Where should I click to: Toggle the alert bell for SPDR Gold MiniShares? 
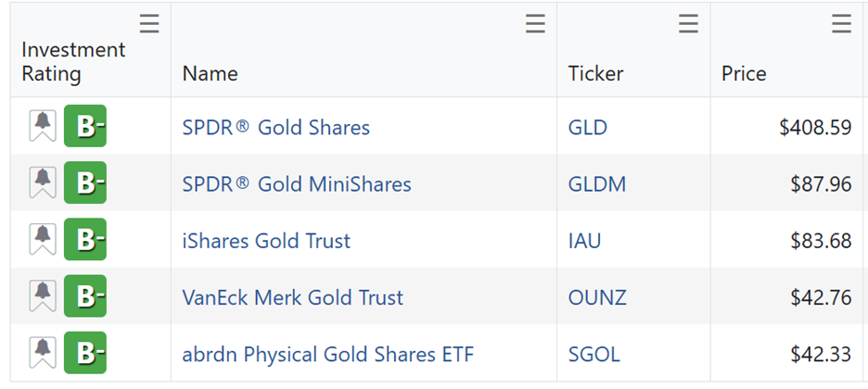[43, 183]
